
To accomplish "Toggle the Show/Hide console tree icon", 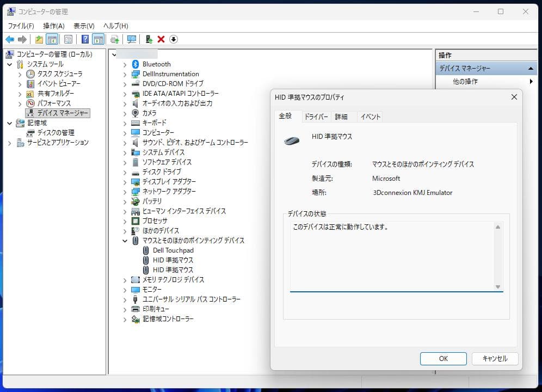I will click(52, 39).
